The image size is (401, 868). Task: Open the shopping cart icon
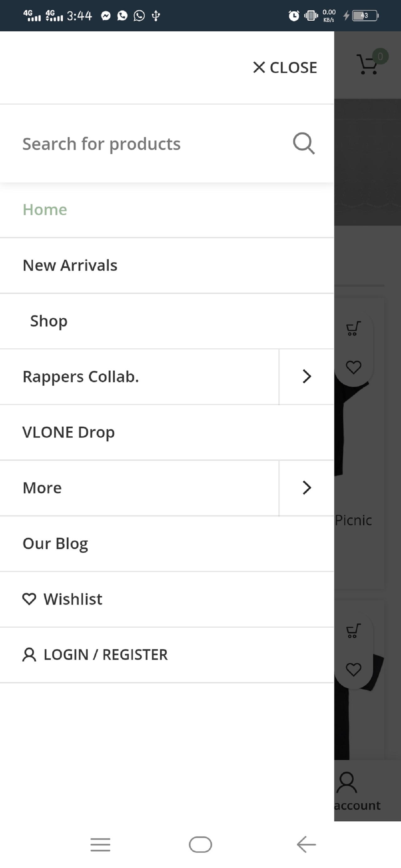[368, 64]
